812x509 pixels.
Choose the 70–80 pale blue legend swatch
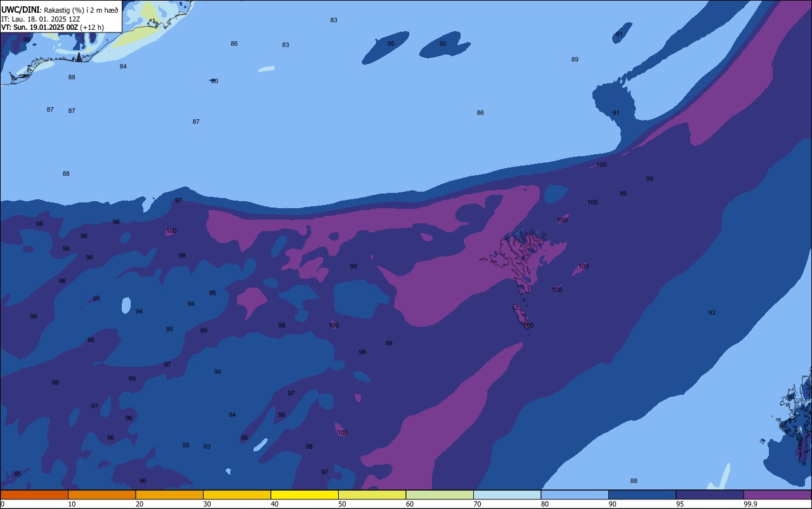[x=507, y=494]
